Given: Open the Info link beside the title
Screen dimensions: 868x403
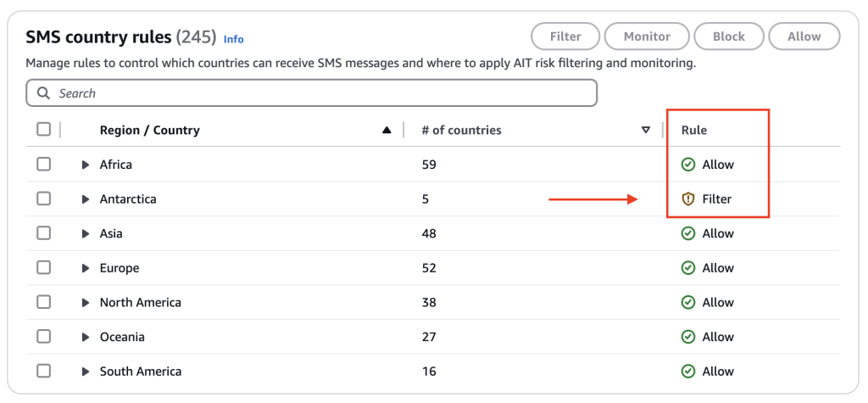Looking at the screenshot, I should click(233, 39).
